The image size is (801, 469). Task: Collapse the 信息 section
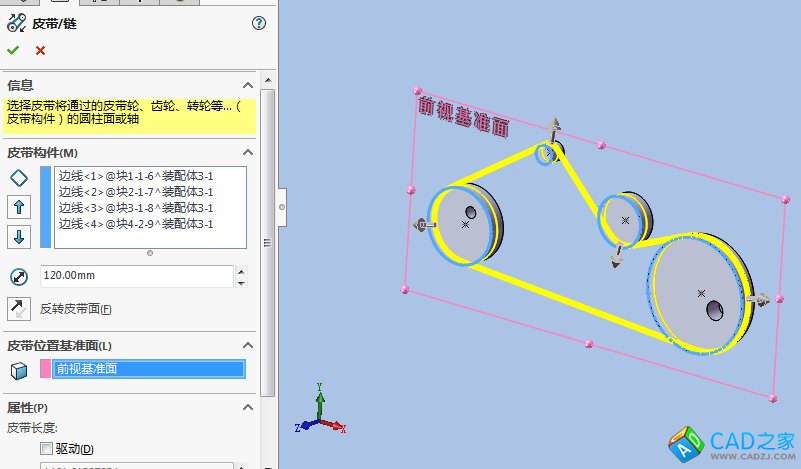(248, 85)
